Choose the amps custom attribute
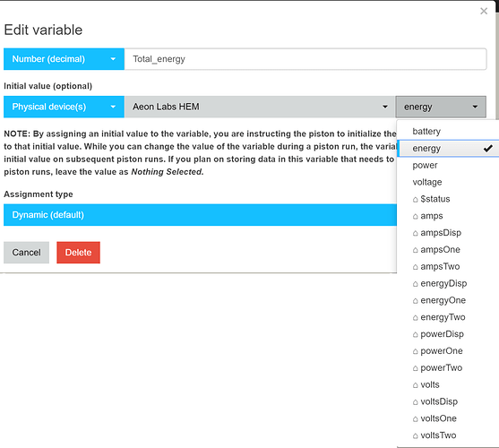 coord(448,215)
